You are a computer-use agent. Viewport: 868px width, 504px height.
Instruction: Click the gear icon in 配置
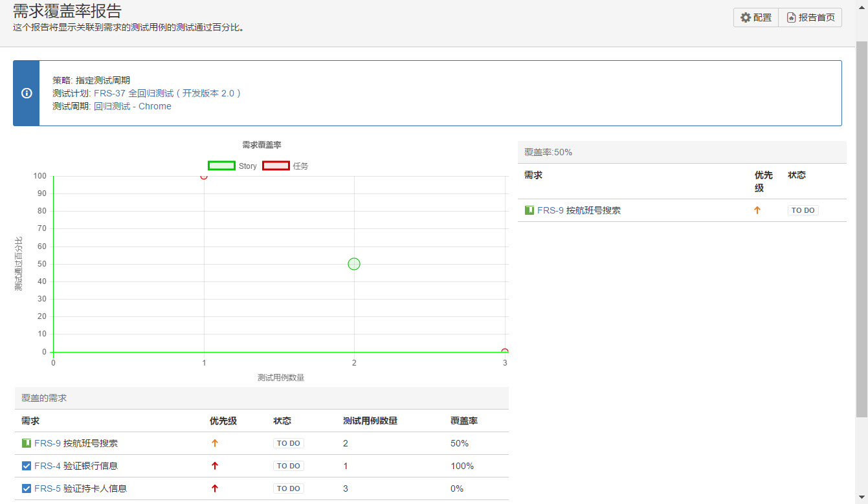click(746, 17)
